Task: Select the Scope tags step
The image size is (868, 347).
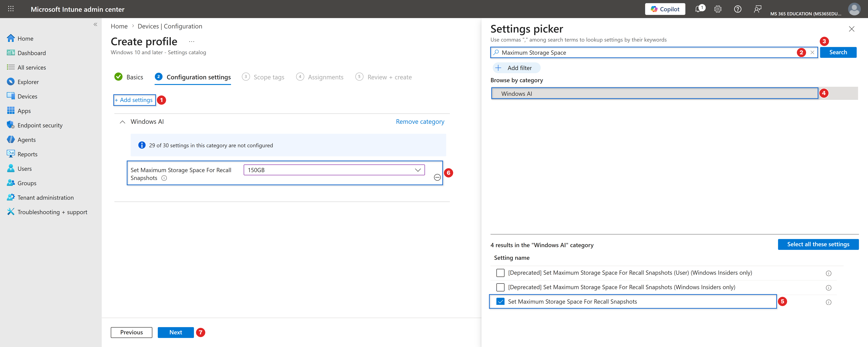Action: tap(263, 77)
